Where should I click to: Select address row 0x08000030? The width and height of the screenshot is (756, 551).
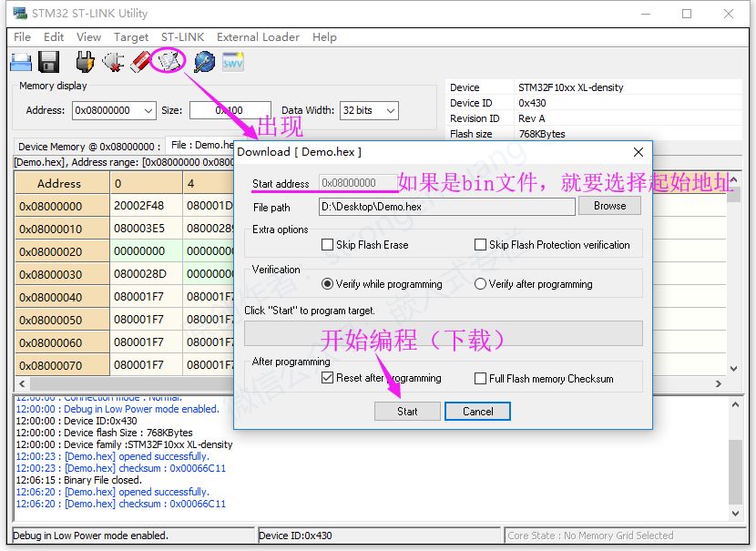click(x=62, y=274)
